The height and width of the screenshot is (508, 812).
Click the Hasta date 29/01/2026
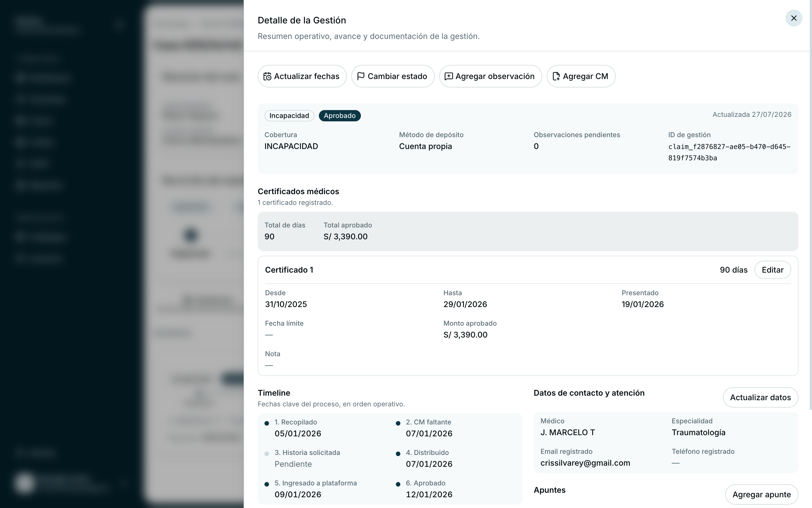465,304
